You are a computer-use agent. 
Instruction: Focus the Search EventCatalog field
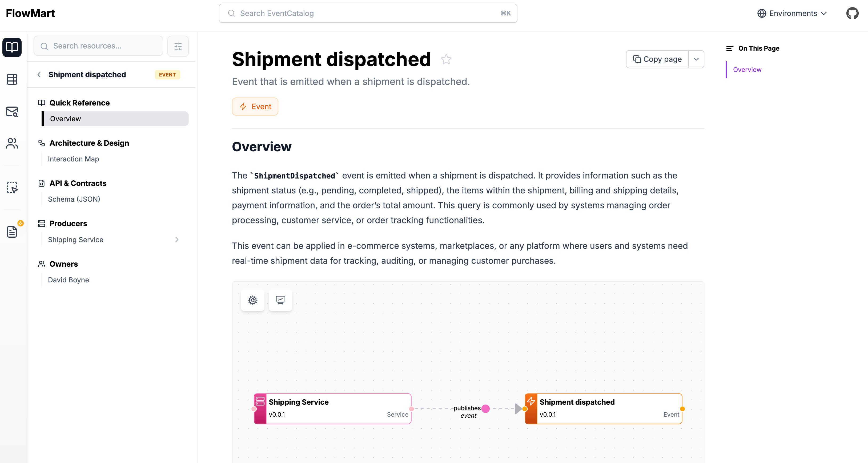[x=368, y=14]
